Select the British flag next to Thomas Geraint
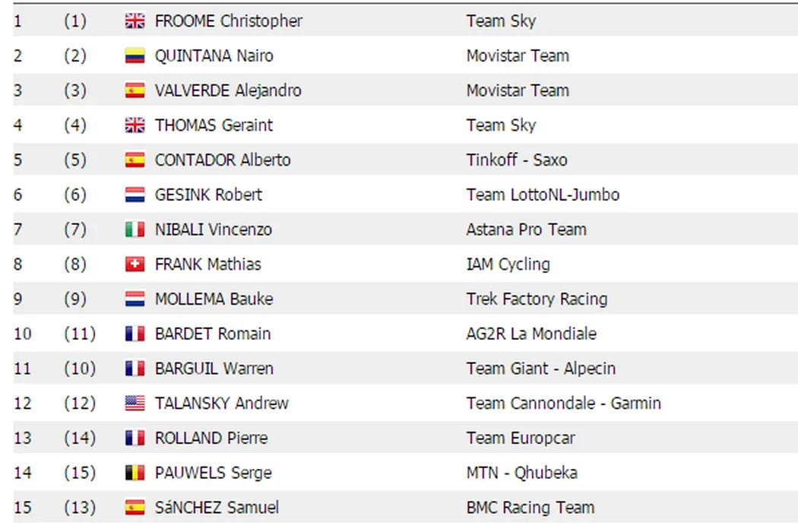 click(x=135, y=125)
